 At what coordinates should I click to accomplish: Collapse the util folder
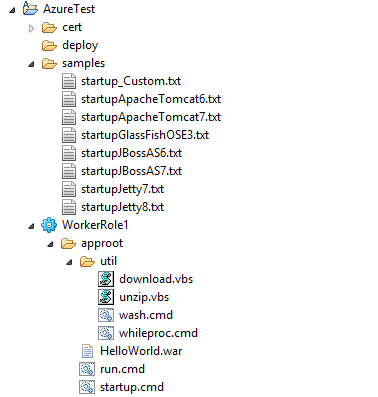click(x=69, y=262)
